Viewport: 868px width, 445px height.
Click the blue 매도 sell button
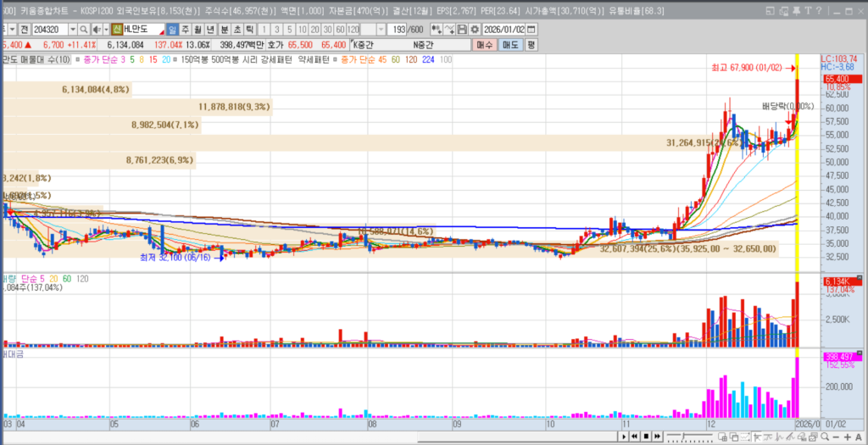click(x=510, y=44)
